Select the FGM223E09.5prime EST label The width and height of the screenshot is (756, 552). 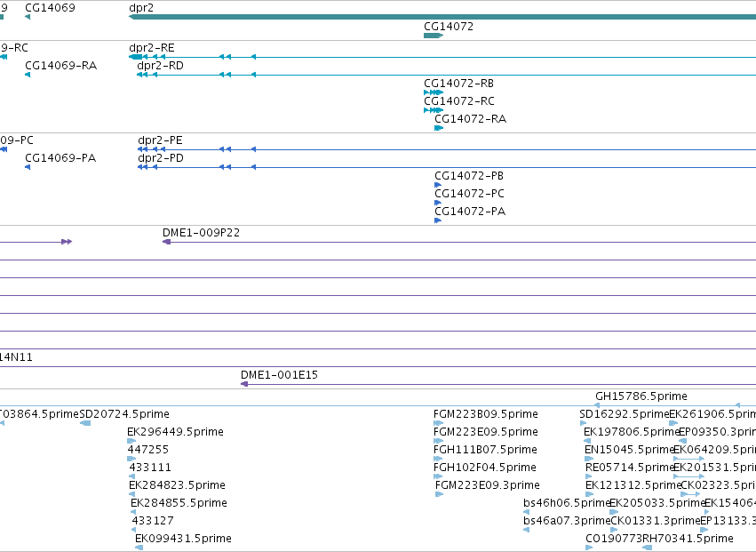[486, 432]
